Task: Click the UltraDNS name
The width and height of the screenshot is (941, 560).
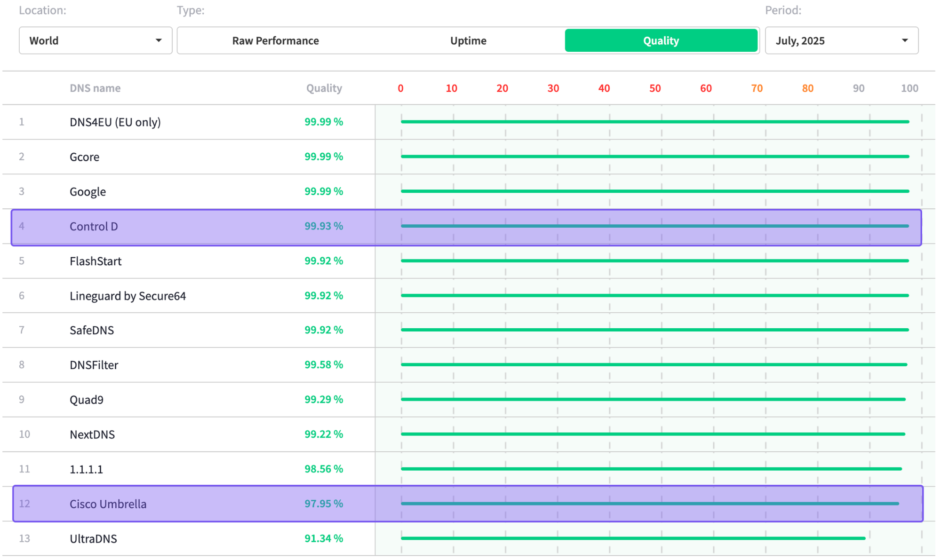Action: [x=93, y=539]
